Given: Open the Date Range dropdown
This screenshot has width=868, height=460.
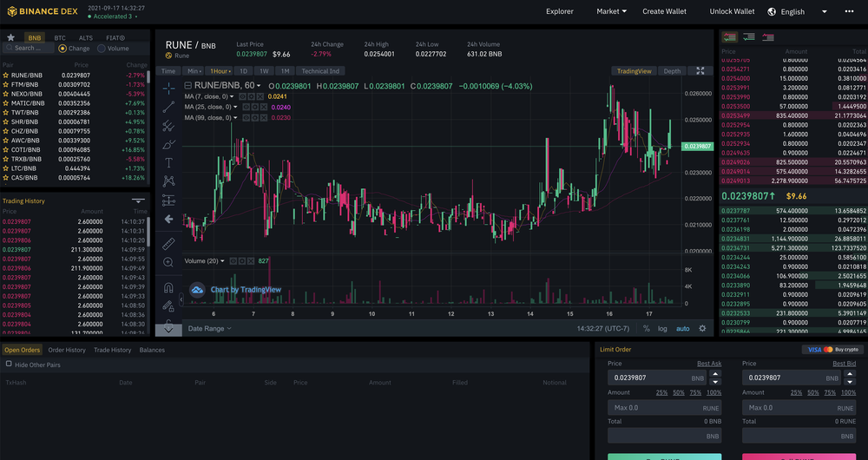Looking at the screenshot, I should [210, 328].
